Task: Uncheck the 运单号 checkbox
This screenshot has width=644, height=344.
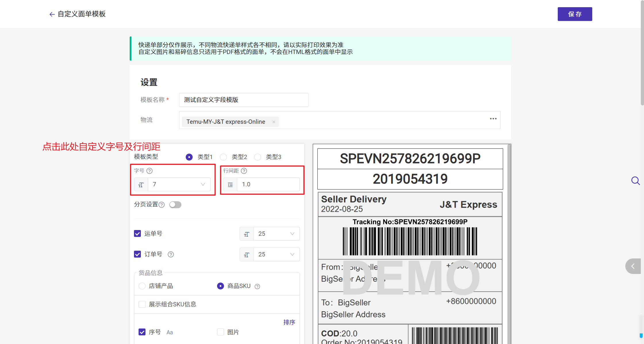Action: [x=137, y=233]
